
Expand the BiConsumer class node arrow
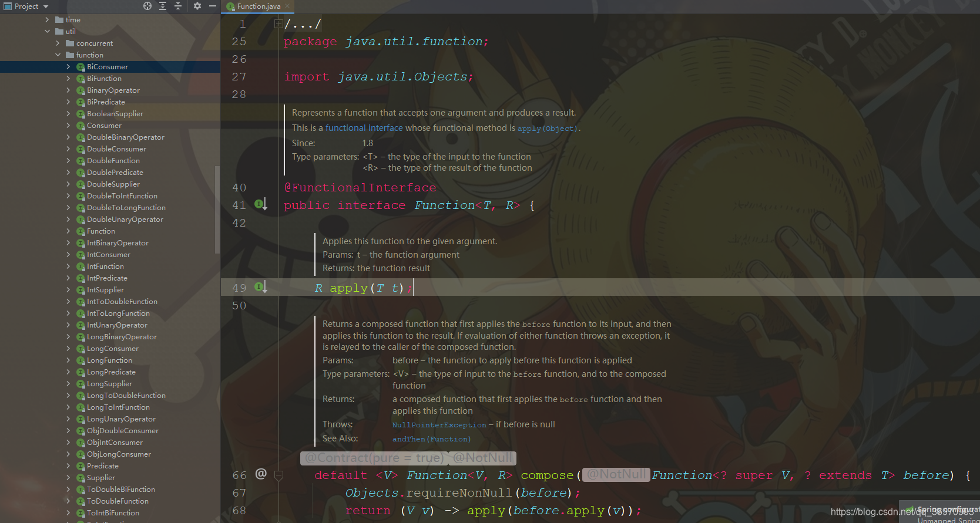point(68,67)
